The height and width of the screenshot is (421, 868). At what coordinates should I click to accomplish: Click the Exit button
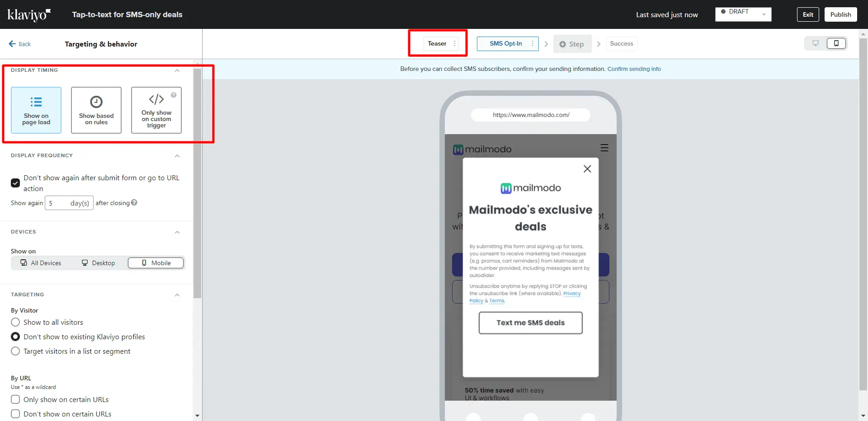[x=808, y=14]
